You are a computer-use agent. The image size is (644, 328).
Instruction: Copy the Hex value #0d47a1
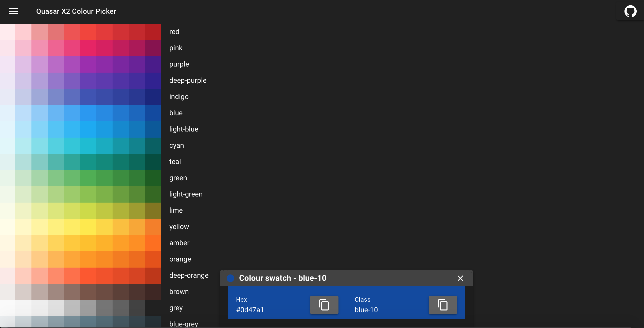pos(324,305)
